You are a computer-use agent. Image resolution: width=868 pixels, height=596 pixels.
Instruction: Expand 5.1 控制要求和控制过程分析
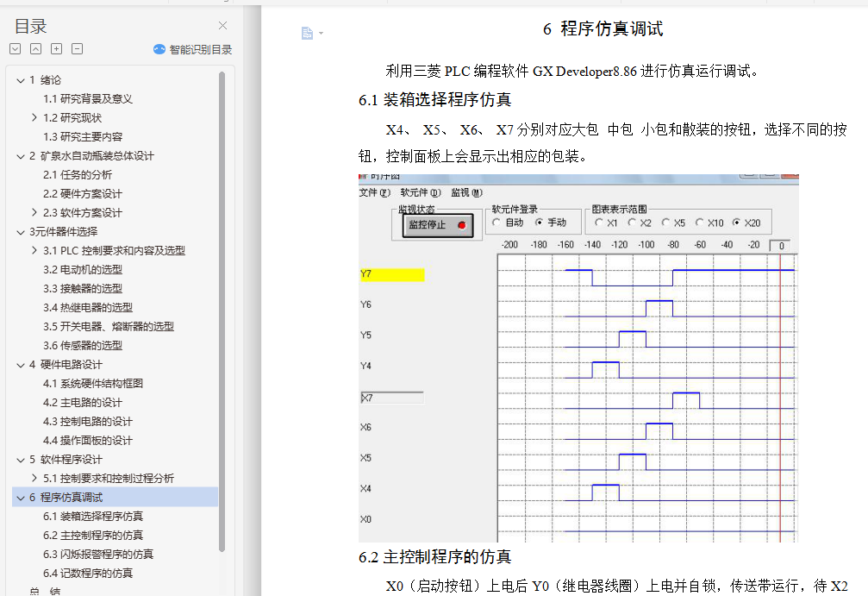click(x=34, y=478)
